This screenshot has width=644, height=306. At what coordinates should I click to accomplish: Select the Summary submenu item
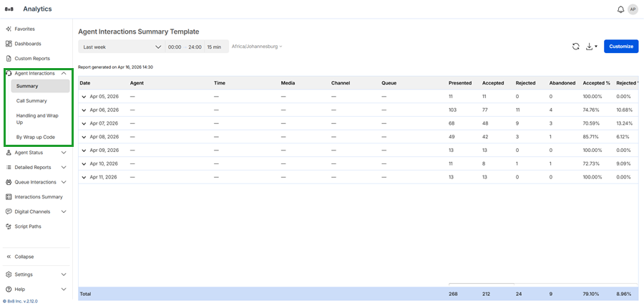40,86
